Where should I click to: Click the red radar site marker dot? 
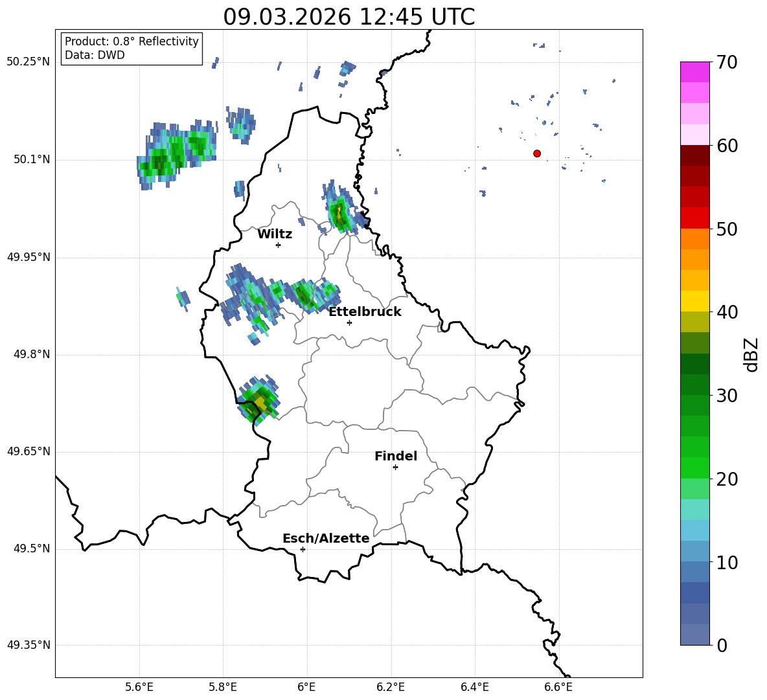(537, 153)
